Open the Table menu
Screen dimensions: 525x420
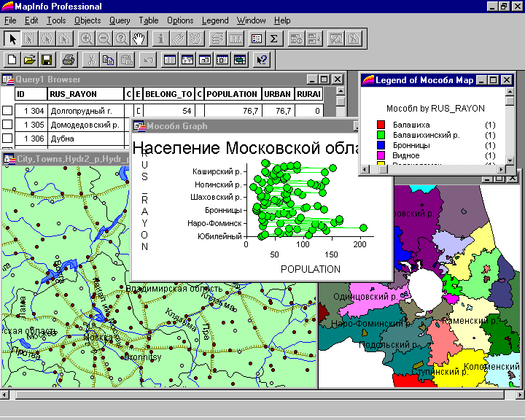pos(149,20)
